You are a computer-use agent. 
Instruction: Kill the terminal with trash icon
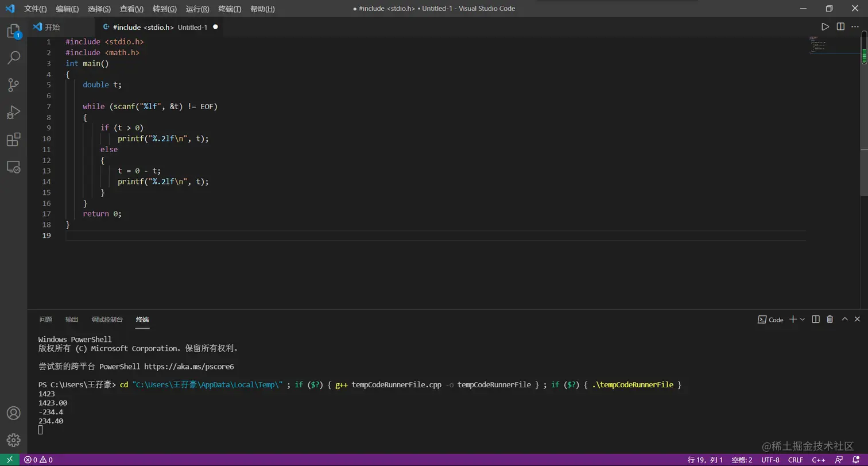coord(830,319)
